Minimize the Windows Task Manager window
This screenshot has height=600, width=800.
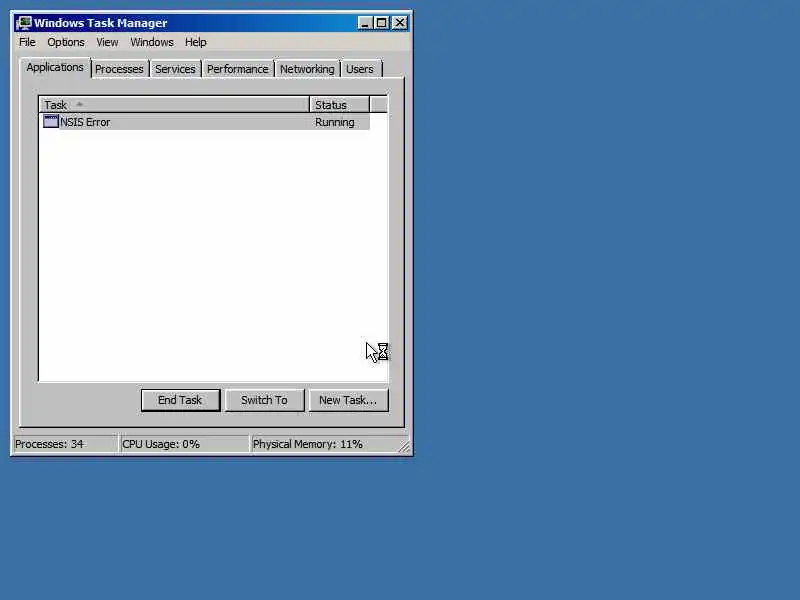364,23
